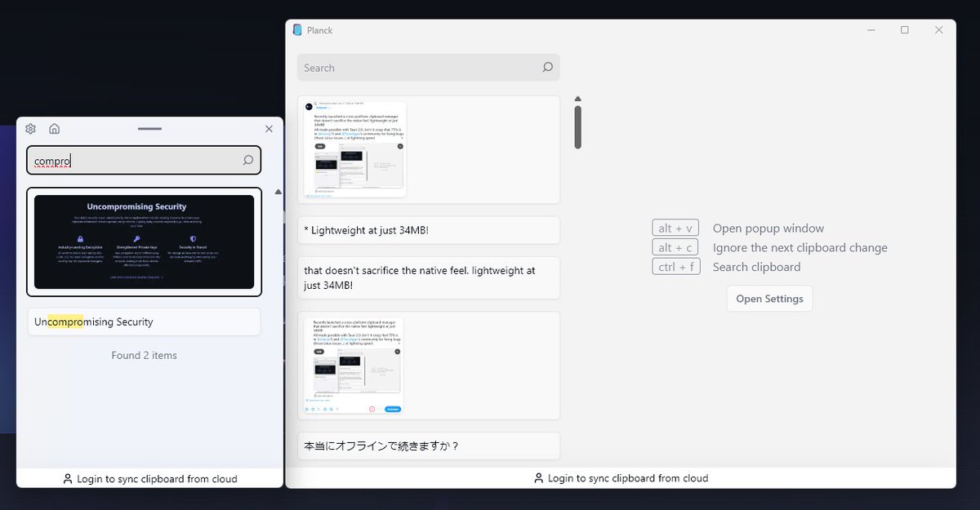Open settings gear in popup window
The width and height of the screenshot is (980, 510).
pos(31,129)
